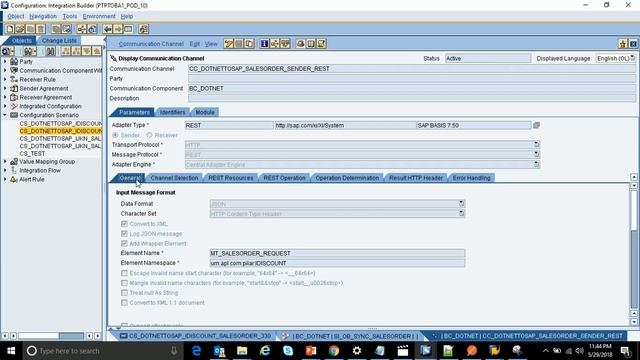Image resolution: width=640 pixels, height=360 pixels.
Task: Open the channel View menu link
Action: [x=211, y=44]
